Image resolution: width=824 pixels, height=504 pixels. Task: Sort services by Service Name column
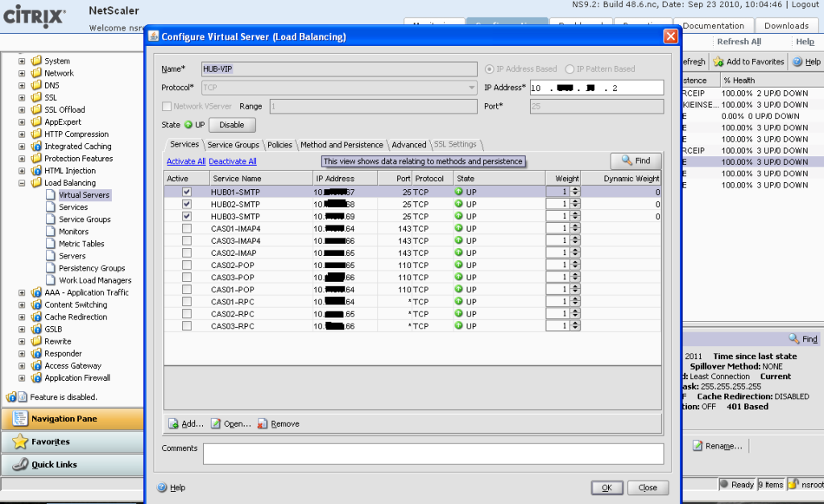click(x=261, y=179)
